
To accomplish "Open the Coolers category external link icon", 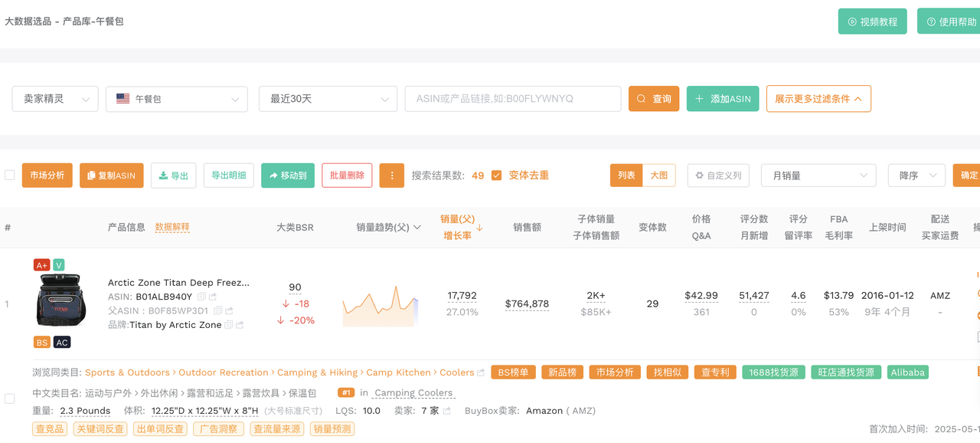I will pyautogui.click(x=481, y=372).
